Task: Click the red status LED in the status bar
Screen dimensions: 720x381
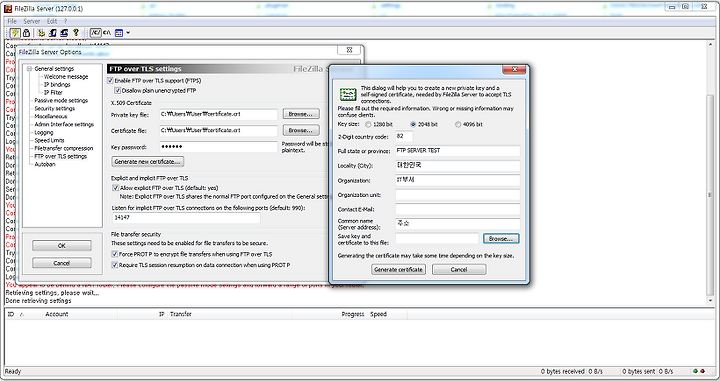Action: [x=702, y=371]
